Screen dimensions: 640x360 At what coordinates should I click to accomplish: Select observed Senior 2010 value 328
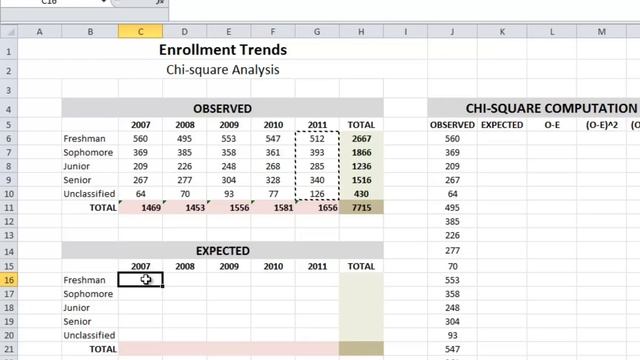pyautogui.click(x=273, y=180)
